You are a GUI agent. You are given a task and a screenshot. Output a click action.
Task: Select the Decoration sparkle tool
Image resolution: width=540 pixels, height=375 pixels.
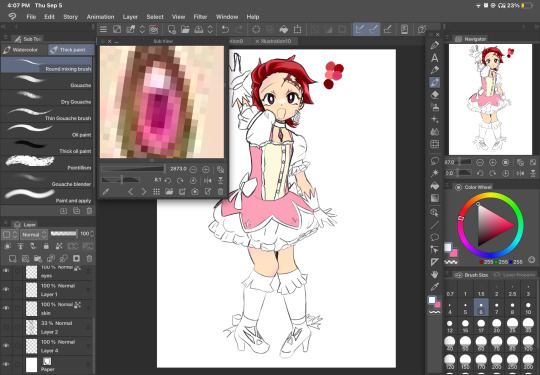(435, 119)
